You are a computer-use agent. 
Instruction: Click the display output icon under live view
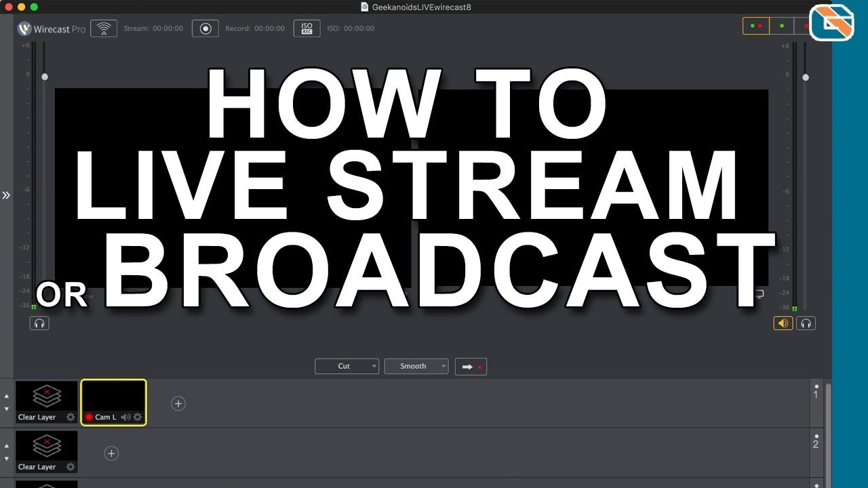pos(759,294)
